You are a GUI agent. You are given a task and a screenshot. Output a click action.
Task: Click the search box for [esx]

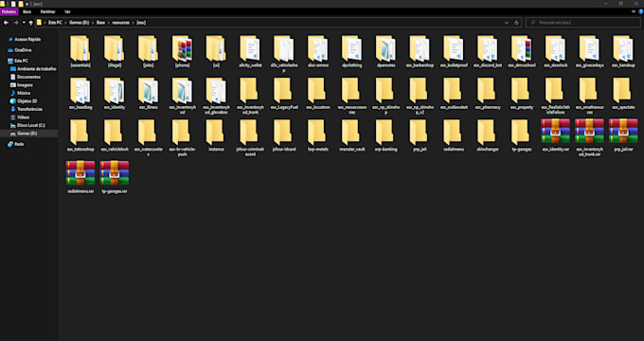coord(582,23)
